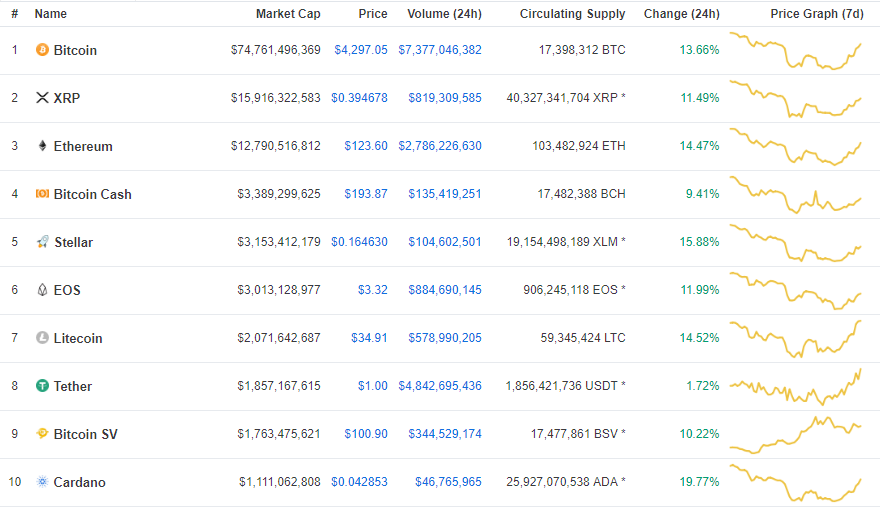Viewport: 880px width, 508px height.
Task: Open Stellar 7-day price graph
Action: click(796, 243)
